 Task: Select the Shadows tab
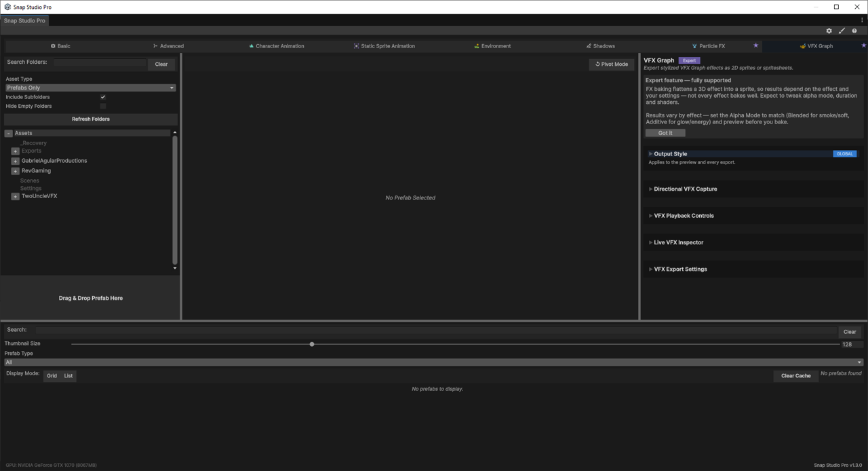[x=600, y=46]
